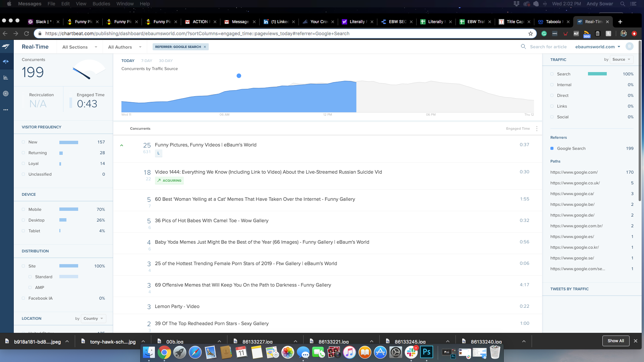Switch to the Taboola browser tab

point(554,22)
